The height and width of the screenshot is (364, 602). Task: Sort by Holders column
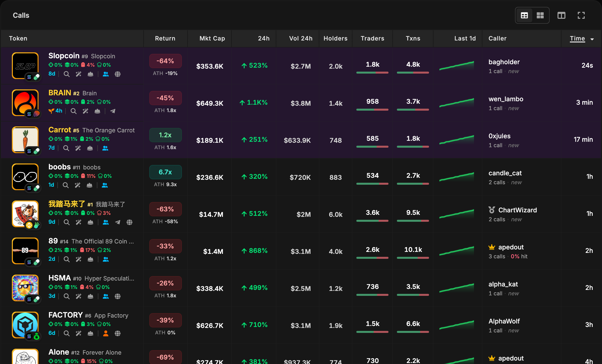click(x=335, y=39)
